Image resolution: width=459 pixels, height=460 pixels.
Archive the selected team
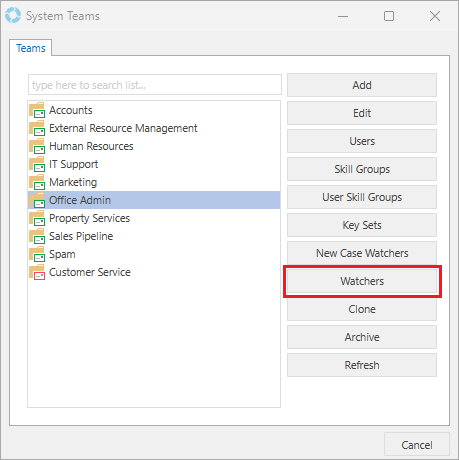(x=362, y=337)
